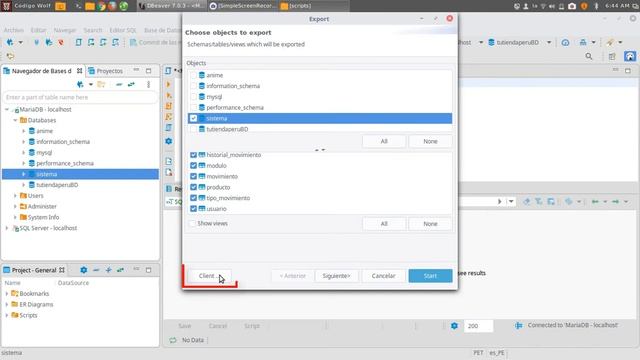Viewport: 640px width, 360px height.
Task: Expand the anime database tree node
Action: [24, 131]
